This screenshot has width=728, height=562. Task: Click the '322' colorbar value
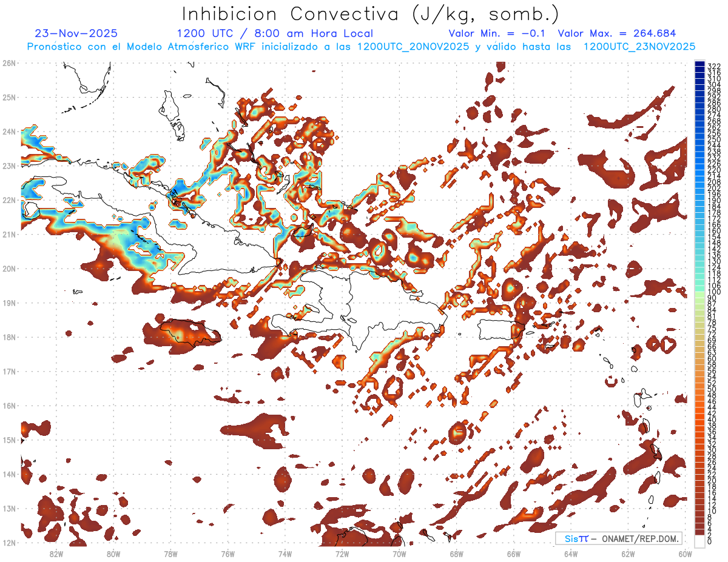pos(714,65)
